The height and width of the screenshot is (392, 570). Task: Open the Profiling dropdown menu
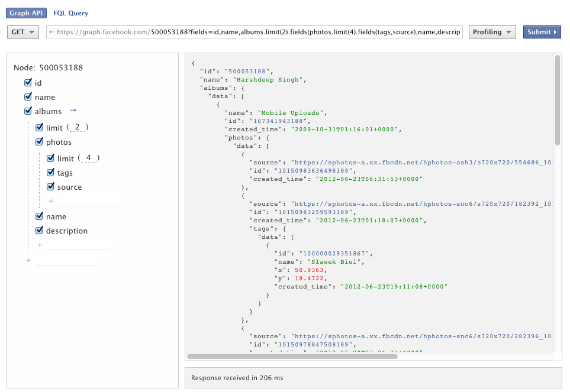(492, 32)
